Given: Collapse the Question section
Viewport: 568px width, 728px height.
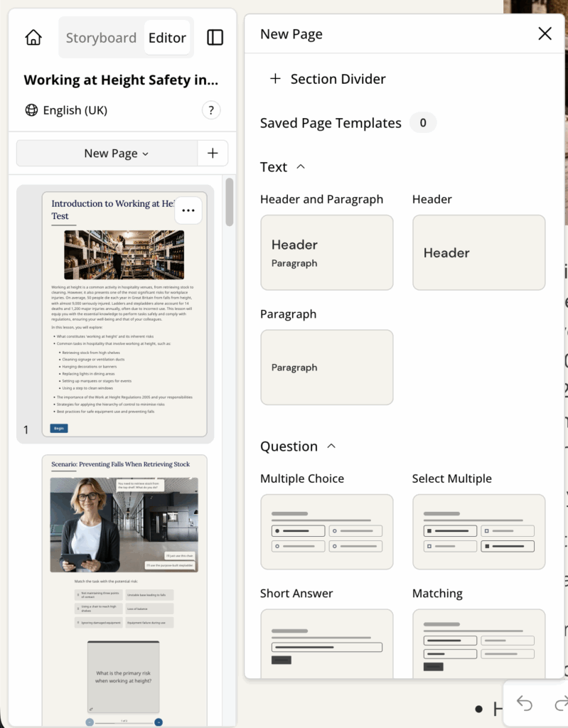Looking at the screenshot, I should coord(331,446).
